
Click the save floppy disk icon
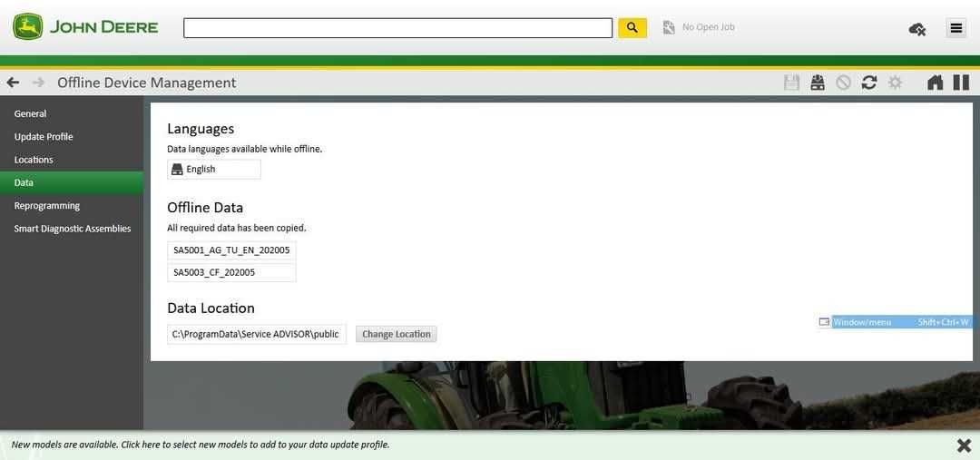click(792, 83)
